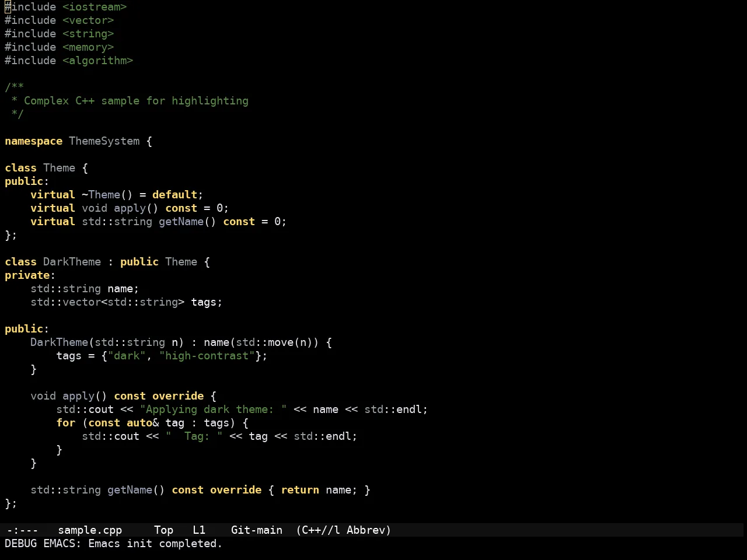This screenshot has width=747, height=560.
Task: Click 'virtual void apply() const = 0;' line
Action: pos(130,208)
